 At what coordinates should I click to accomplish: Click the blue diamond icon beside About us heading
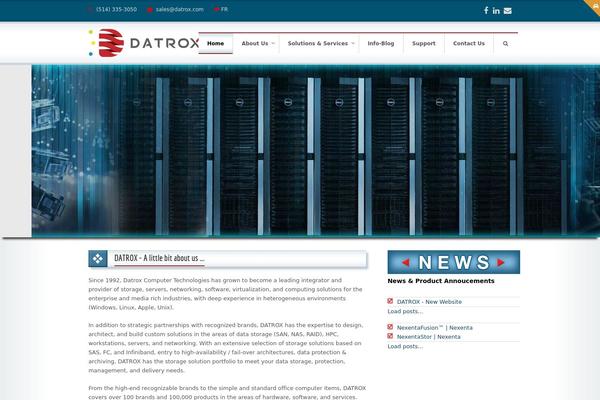(x=98, y=259)
